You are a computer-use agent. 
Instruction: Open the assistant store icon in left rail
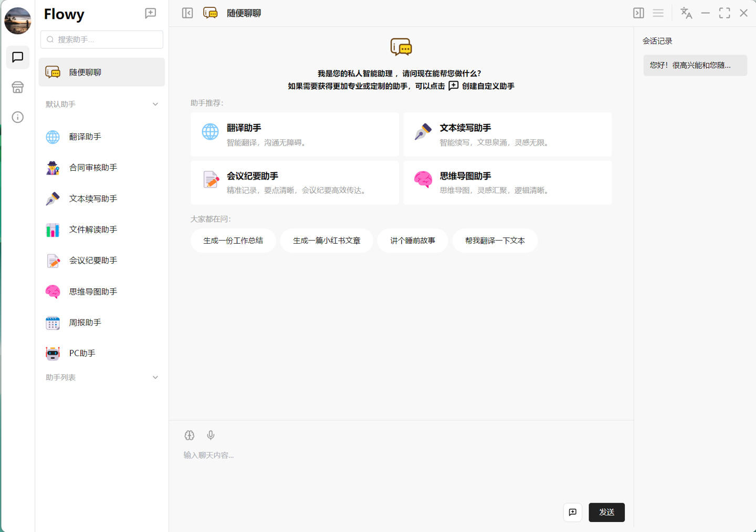(x=18, y=87)
